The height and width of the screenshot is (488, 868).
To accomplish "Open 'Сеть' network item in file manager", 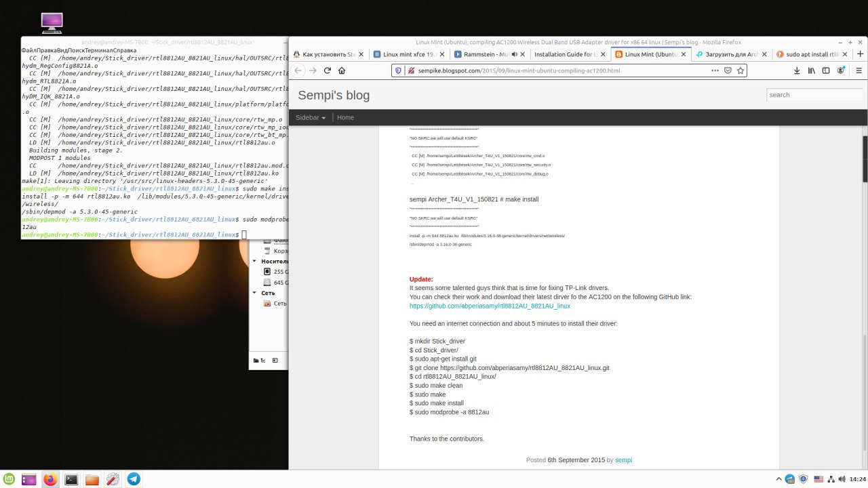I will click(275, 304).
